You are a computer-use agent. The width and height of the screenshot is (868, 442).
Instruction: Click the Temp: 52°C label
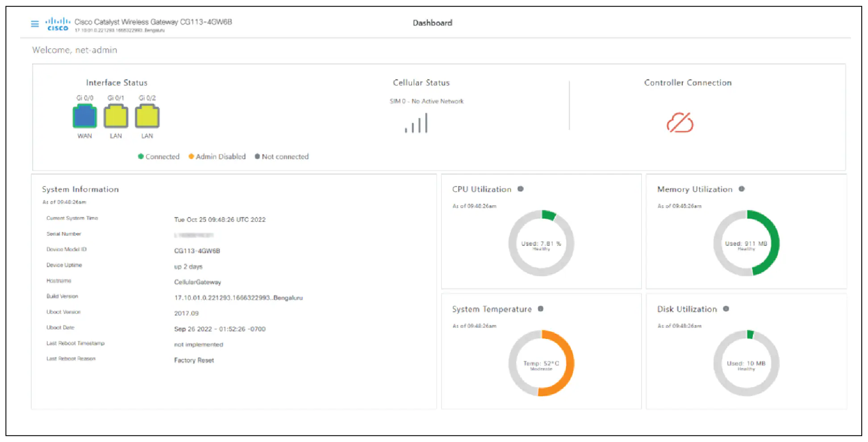click(x=541, y=363)
